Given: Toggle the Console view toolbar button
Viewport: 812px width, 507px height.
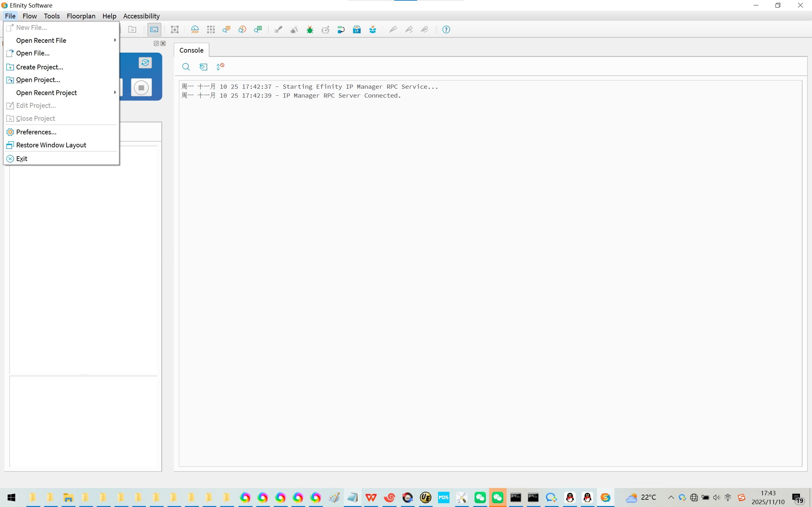Looking at the screenshot, I should pos(154,30).
